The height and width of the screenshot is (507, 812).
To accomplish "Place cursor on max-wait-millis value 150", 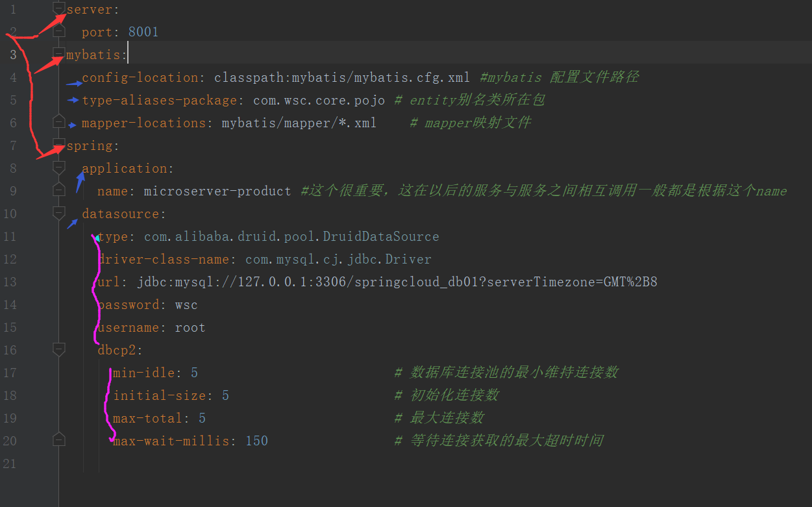I will [256, 441].
